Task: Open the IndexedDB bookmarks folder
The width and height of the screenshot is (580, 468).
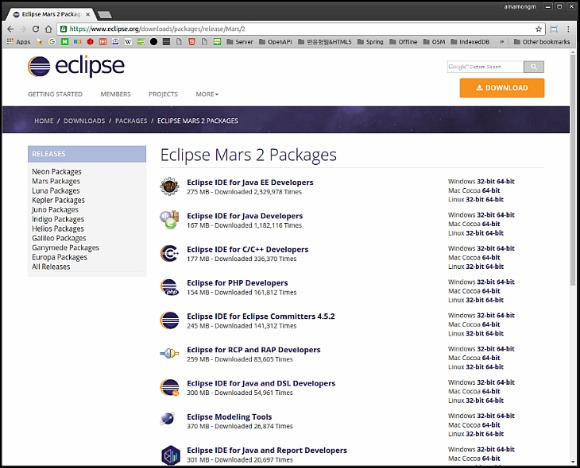Action: (x=470, y=42)
